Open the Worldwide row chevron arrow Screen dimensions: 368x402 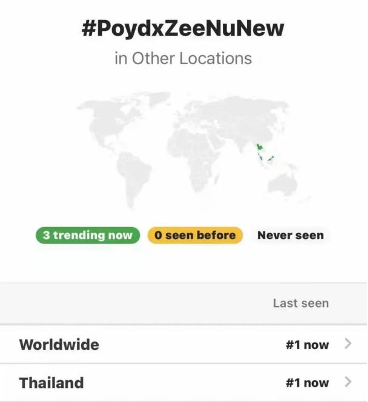click(348, 343)
